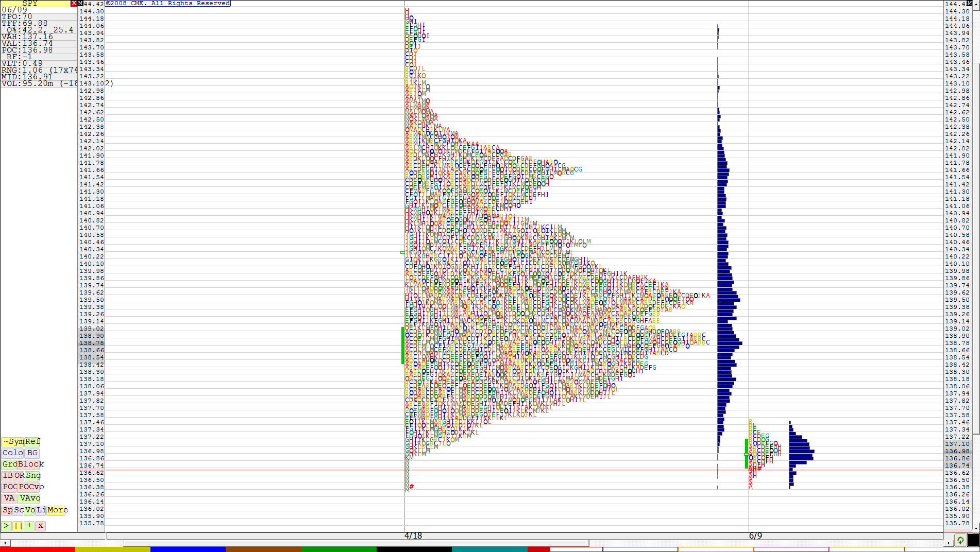Open the Colo color settings button
The width and height of the screenshot is (980, 552).
click(x=13, y=453)
